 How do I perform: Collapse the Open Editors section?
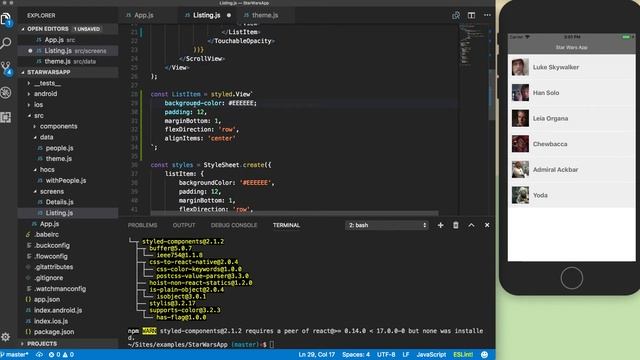pos(68,29)
